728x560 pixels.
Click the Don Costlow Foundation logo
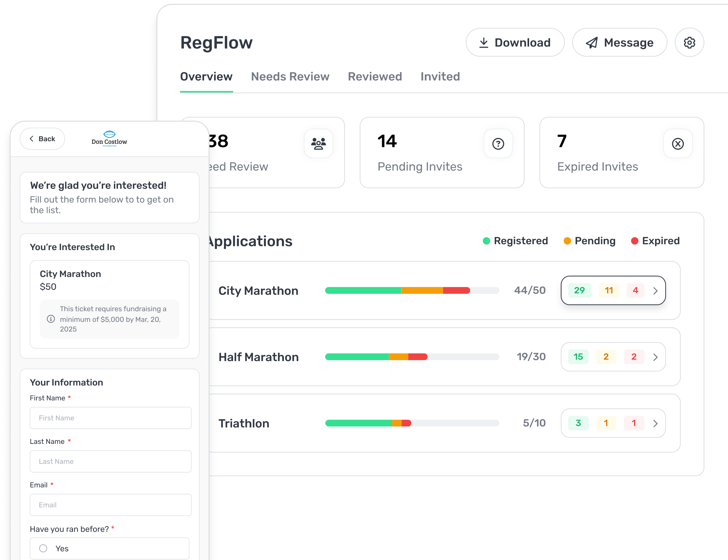pyautogui.click(x=109, y=139)
